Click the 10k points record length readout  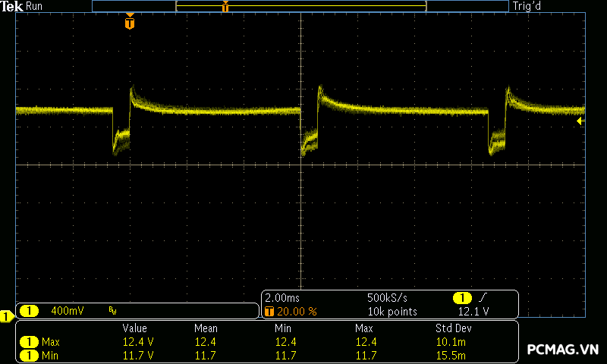392,312
